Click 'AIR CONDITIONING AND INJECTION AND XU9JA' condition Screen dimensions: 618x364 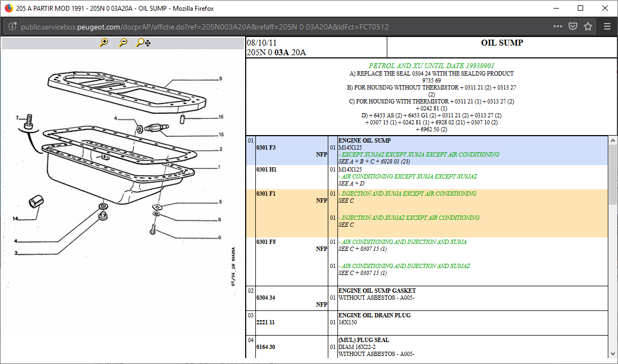(403, 242)
